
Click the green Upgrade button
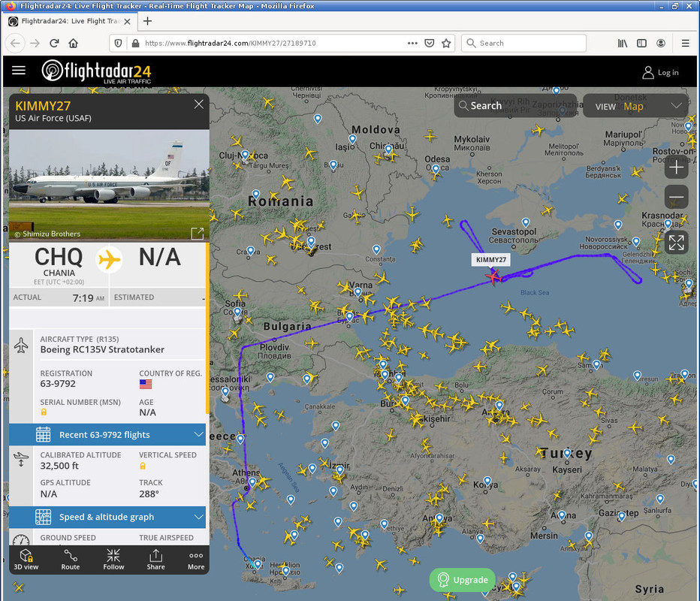coord(463,579)
